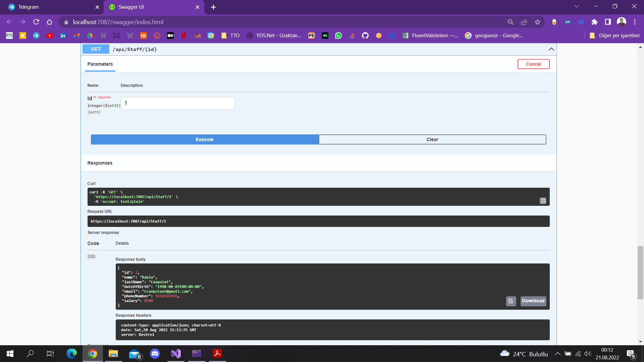Click the id parameter input field

177,103
